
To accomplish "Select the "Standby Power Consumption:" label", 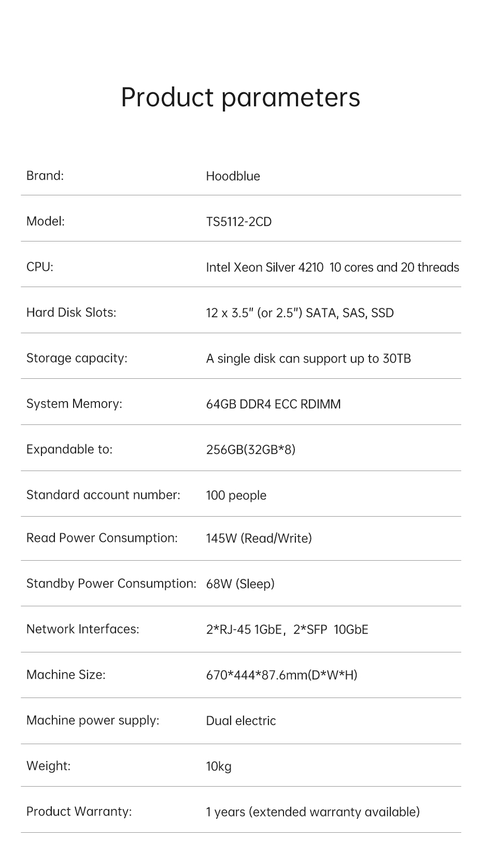I will point(111,584).
